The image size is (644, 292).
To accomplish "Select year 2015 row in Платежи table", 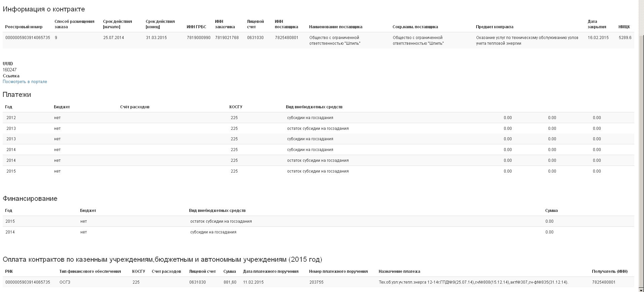I will [318, 171].
